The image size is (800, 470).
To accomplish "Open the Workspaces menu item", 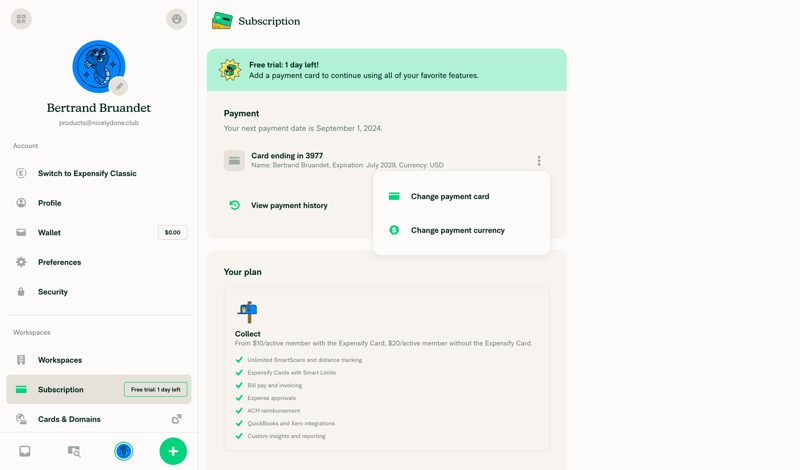I will pos(98,360).
